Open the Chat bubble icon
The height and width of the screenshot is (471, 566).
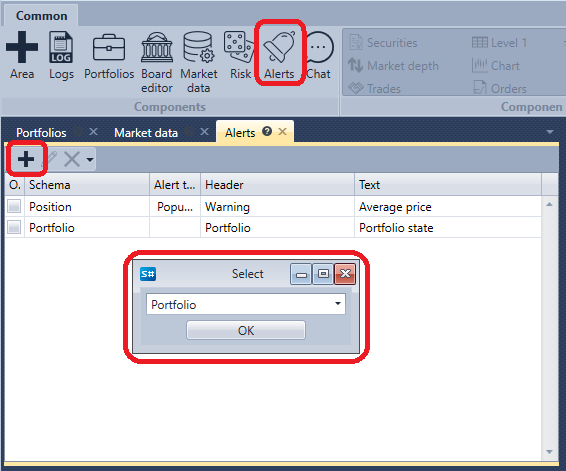(318, 47)
